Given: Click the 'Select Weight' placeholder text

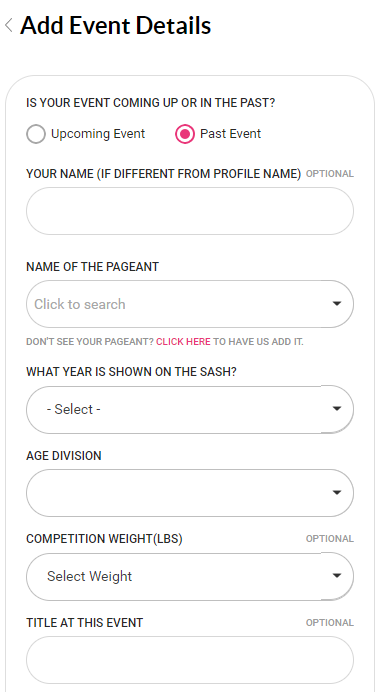Looking at the screenshot, I should pyautogui.click(x=90, y=576).
